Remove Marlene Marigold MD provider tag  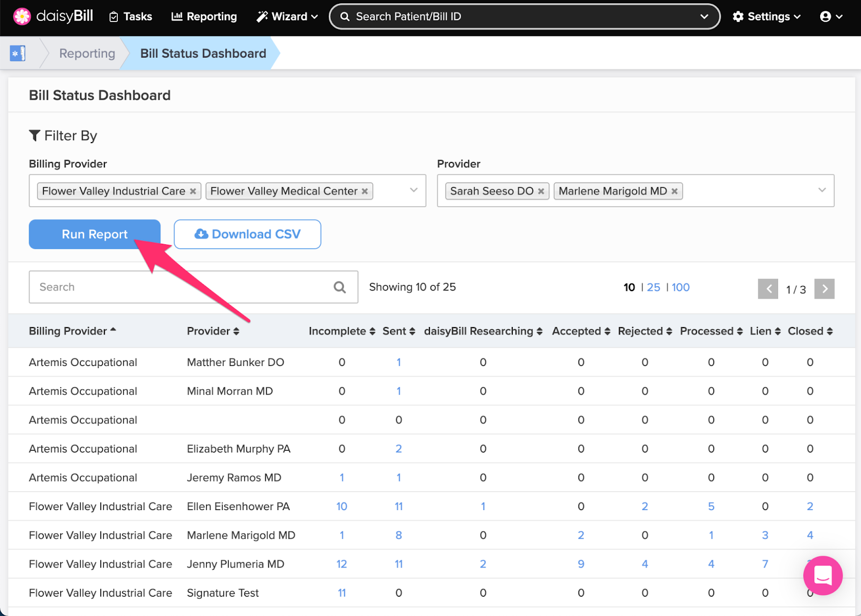coord(674,192)
